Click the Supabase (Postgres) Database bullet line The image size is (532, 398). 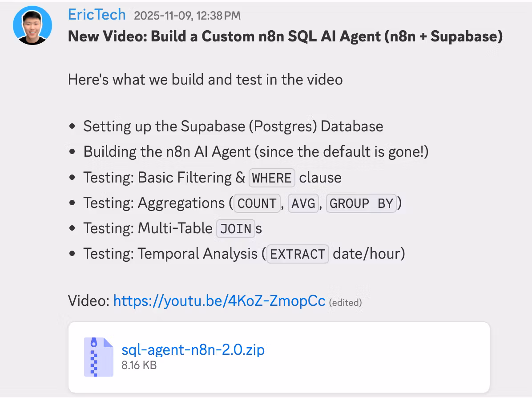pos(233,126)
